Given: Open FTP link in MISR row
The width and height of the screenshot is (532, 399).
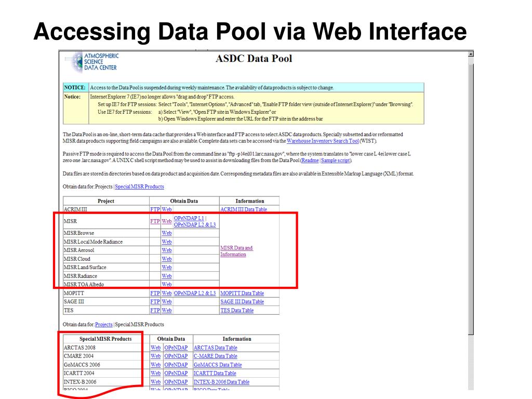Looking at the screenshot, I should pos(155,221).
